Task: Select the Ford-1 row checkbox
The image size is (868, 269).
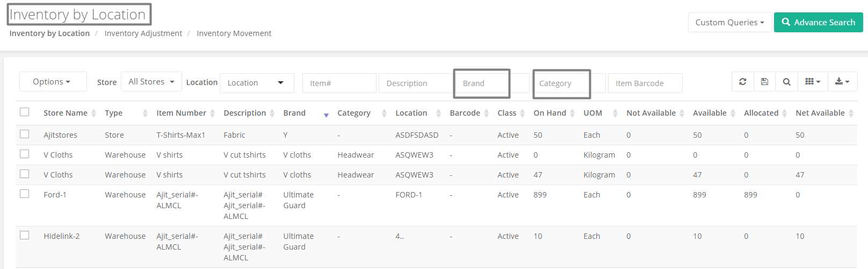Action: click(x=24, y=194)
